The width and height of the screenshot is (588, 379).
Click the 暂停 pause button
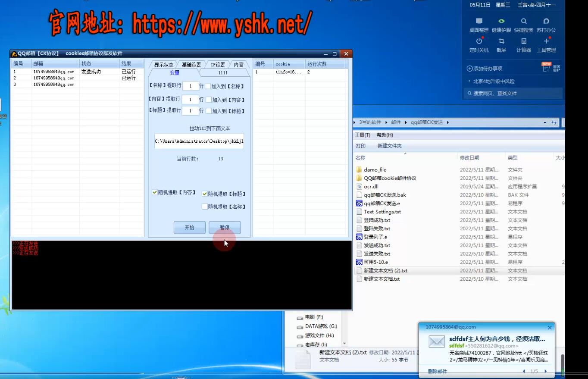[225, 228]
